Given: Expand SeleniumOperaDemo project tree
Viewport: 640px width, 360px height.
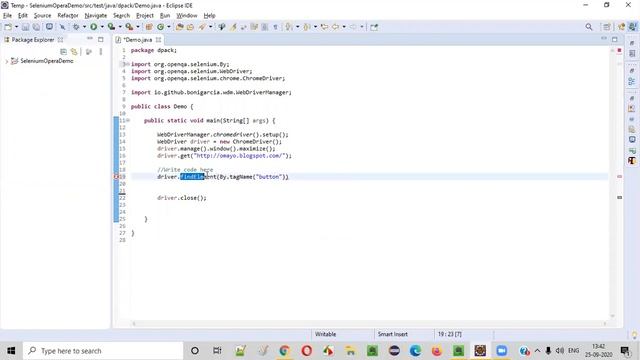Looking at the screenshot, I should [7, 61].
